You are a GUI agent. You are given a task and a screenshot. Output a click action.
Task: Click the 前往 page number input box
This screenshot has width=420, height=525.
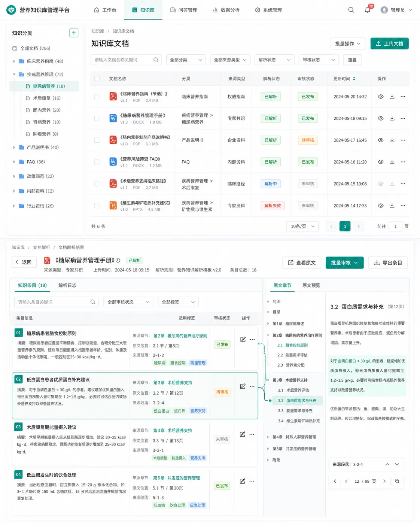[395, 226]
